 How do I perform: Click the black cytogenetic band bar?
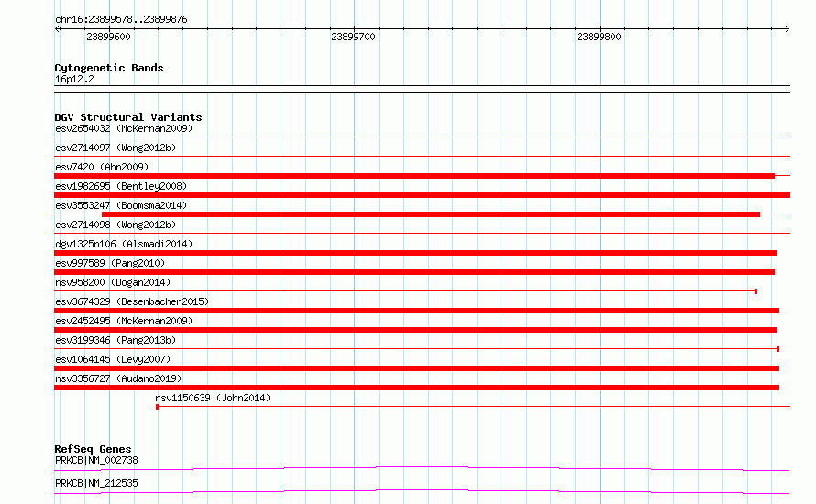pyautogui.click(x=422, y=89)
